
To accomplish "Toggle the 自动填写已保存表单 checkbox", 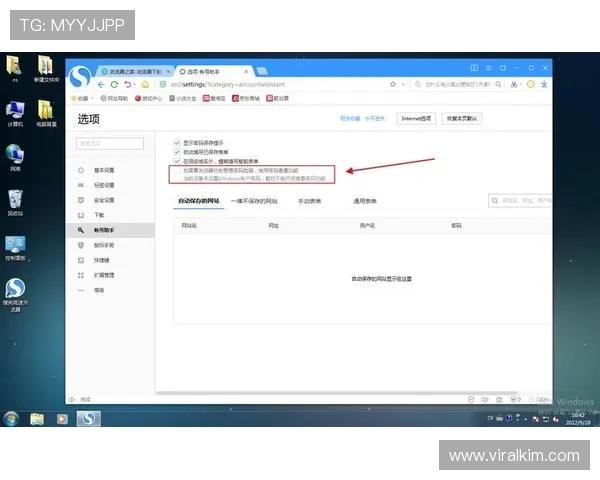I will point(178,151).
